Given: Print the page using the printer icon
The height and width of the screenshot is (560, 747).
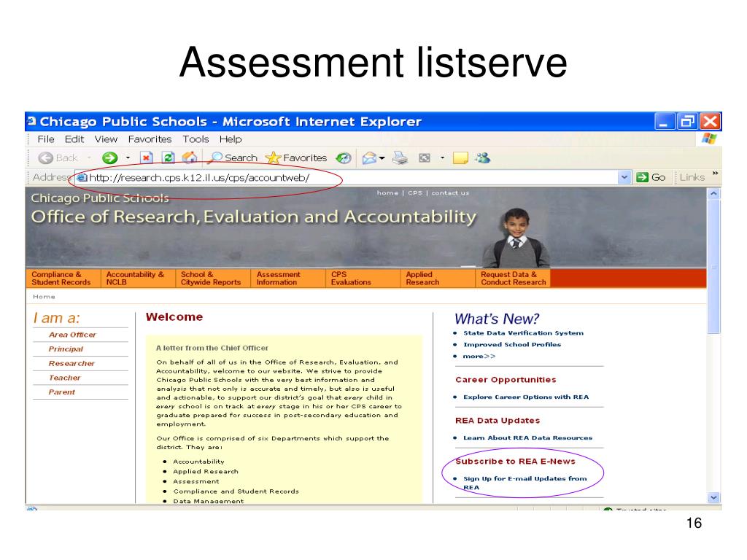Looking at the screenshot, I should [400, 157].
